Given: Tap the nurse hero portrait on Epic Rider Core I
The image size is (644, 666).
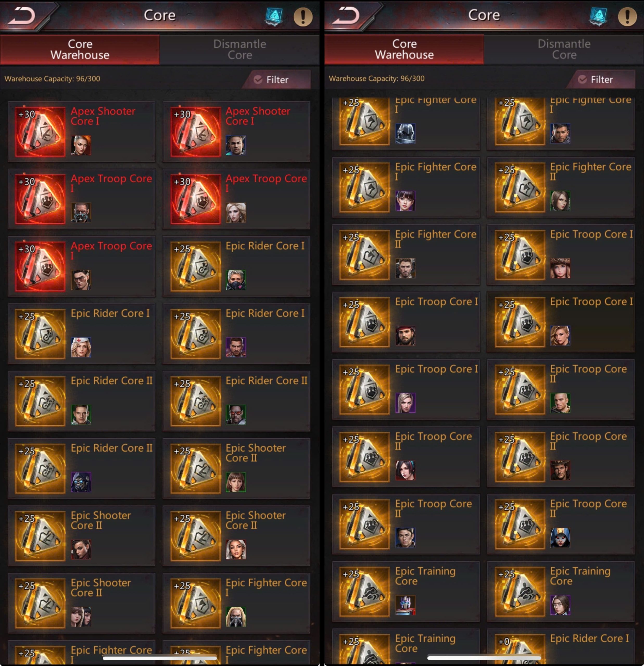Looking at the screenshot, I should [81, 347].
